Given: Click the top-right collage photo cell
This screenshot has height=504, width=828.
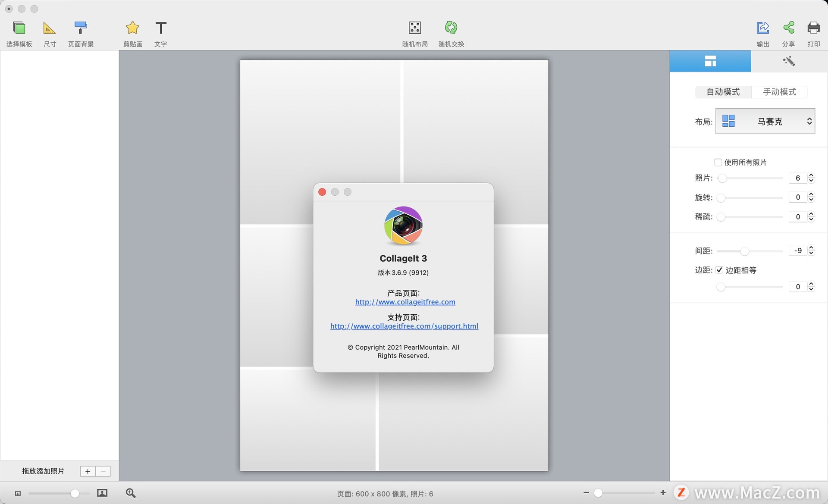Looking at the screenshot, I should [x=476, y=142].
